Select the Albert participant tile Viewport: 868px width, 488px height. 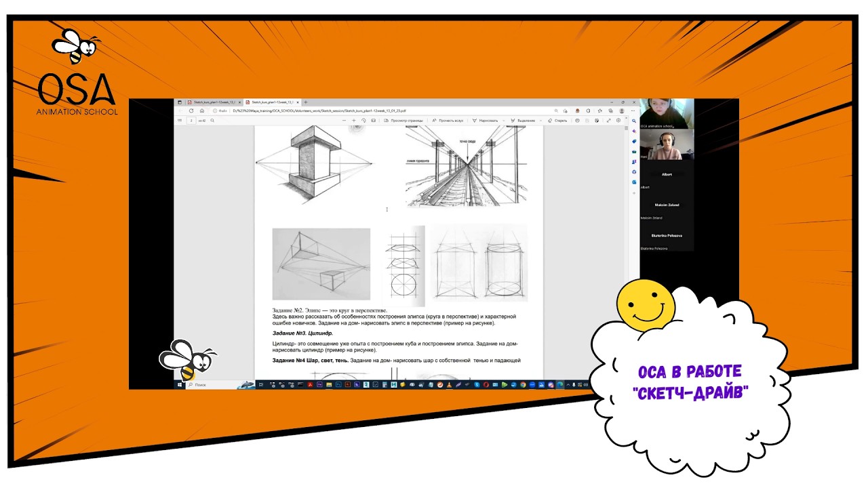[x=667, y=175]
